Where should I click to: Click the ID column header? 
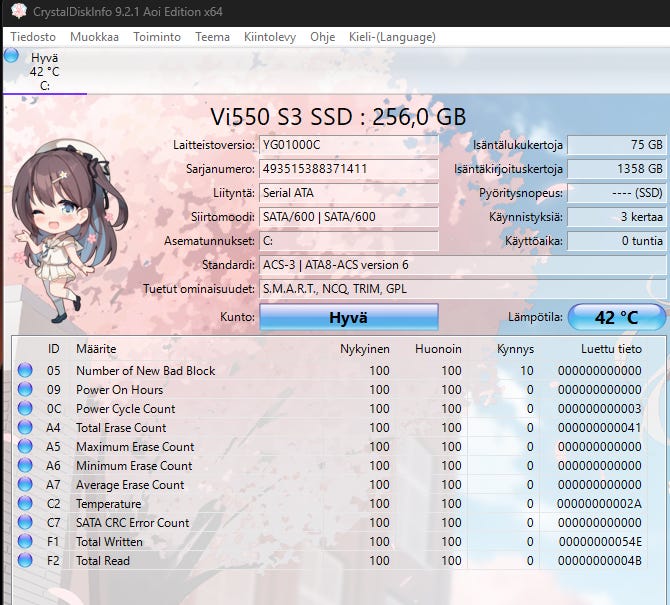53,349
